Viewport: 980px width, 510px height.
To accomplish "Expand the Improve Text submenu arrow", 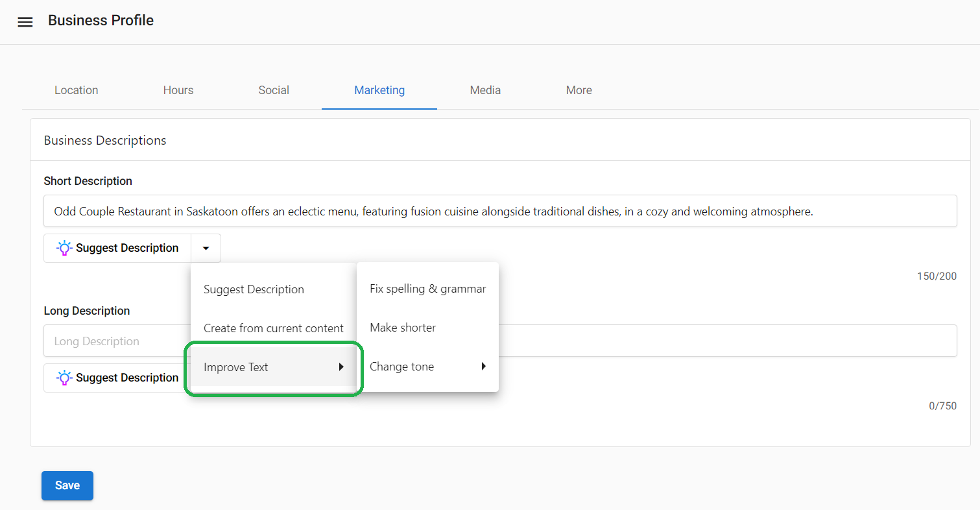I will pyautogui.click(x=342, y=367).
